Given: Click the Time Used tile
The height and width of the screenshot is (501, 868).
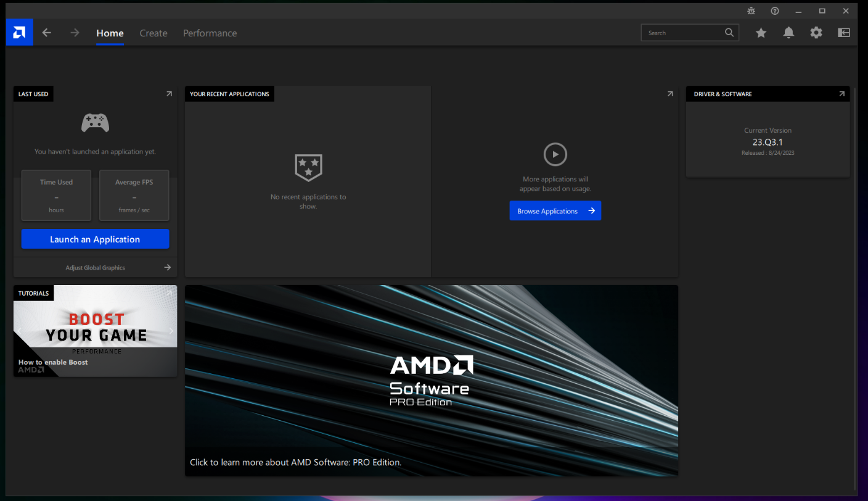Looking at the screenshot, I should 56,196.
